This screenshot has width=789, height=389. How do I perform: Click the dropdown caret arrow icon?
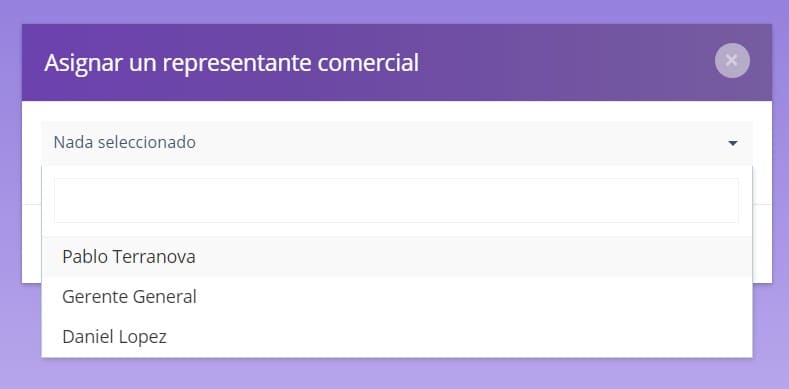tap(733, 144)
